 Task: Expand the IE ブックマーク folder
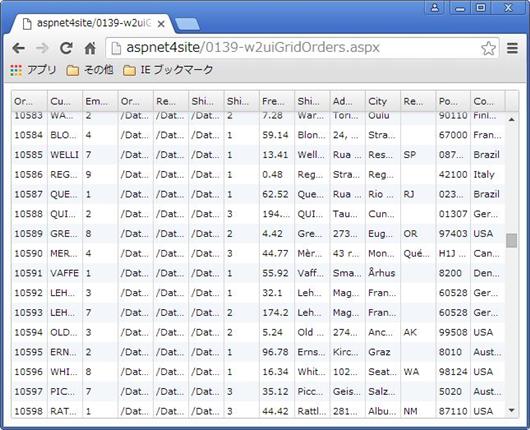(x=168, y=70)
